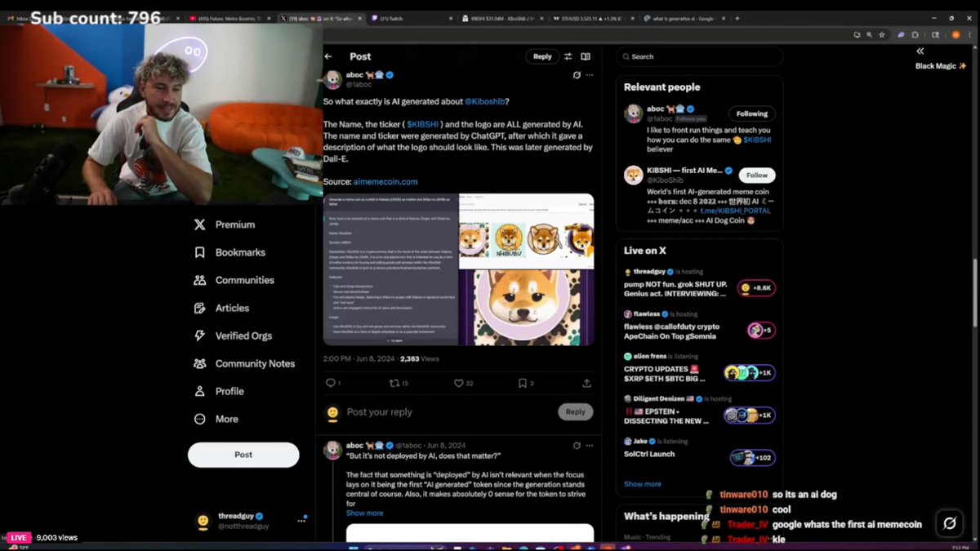Click Show more under Live on X
980x551 pixels.
[x=643, y=484]
